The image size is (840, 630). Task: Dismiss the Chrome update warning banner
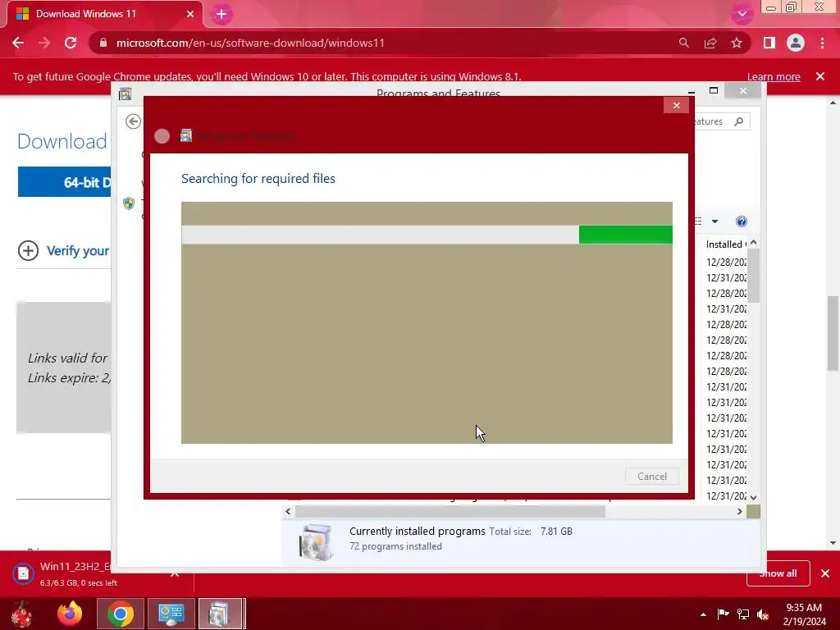click(x=820, y=76)
